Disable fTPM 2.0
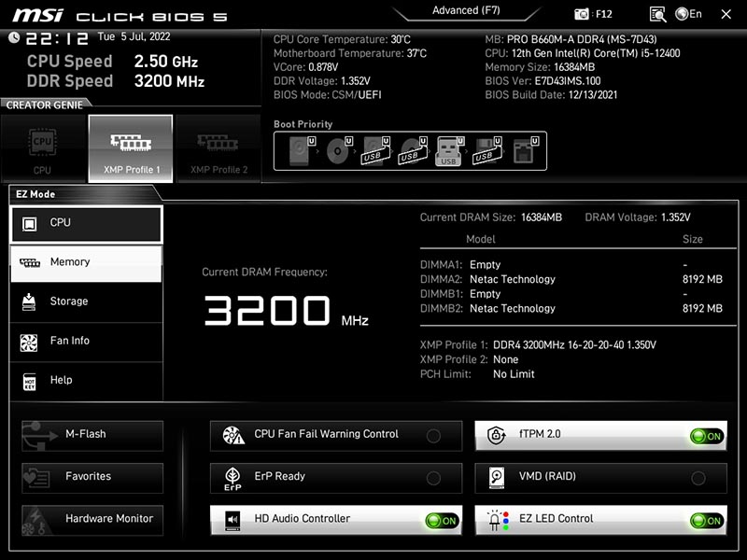 pyautogui.click(x=600, y=435)
